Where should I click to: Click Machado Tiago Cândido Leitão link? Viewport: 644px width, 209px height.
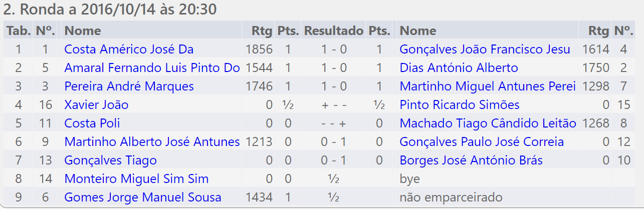click(488, 123)
